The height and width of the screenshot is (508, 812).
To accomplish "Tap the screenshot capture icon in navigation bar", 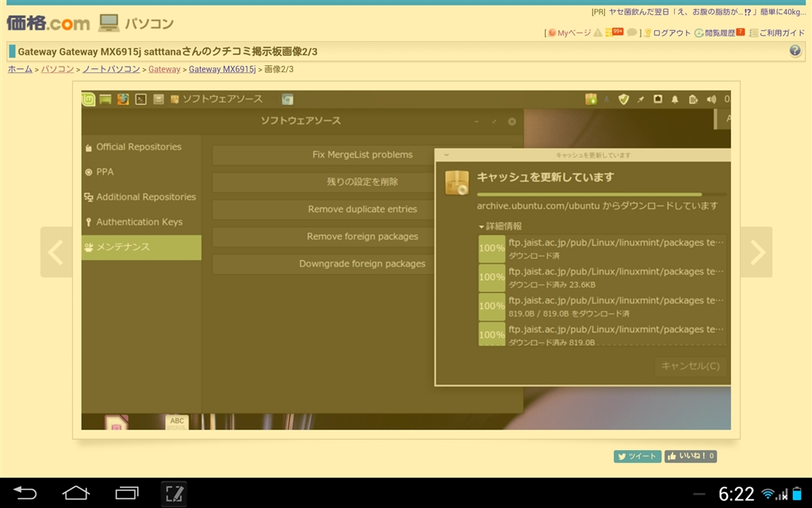I will point(174,494).
